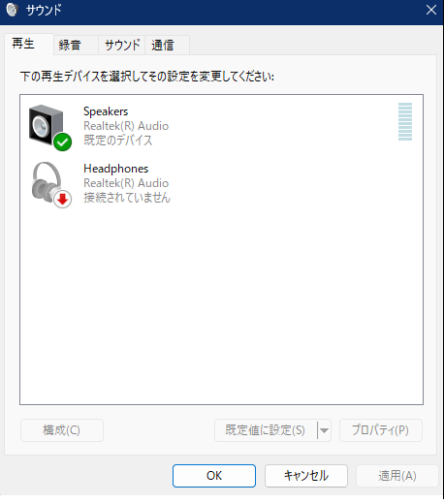The image size is (444, 504).
Task: Select the Headphones device icon
Action: (x=51, y=184)
